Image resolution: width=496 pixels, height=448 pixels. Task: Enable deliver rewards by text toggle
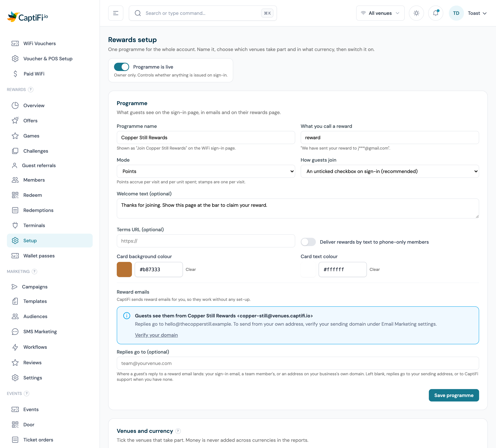tap(308, 242)
